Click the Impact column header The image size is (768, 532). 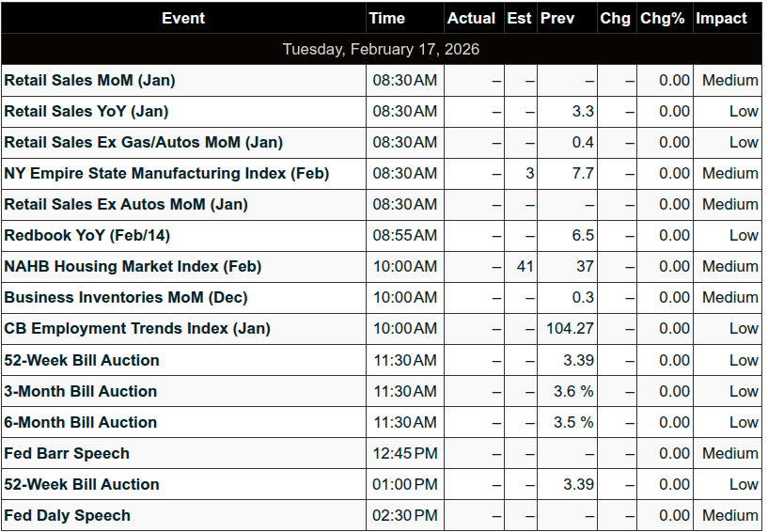pos(721,18)
